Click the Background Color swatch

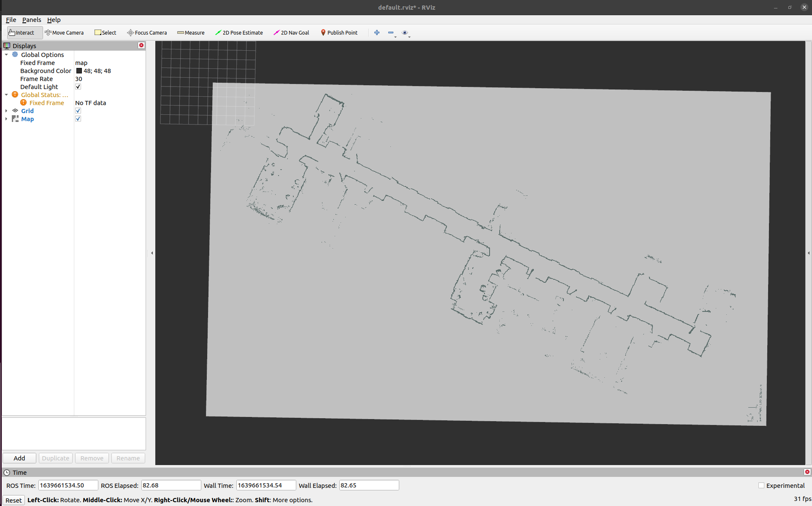click(79, 71)
